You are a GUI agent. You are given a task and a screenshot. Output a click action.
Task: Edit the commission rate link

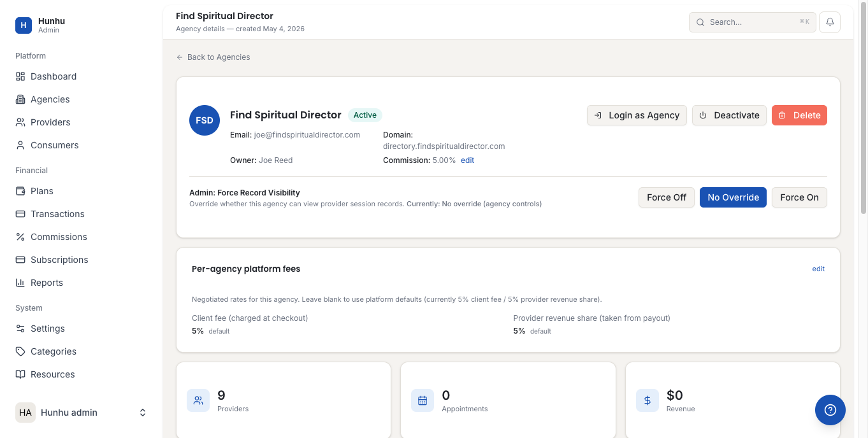click(467, 160)
